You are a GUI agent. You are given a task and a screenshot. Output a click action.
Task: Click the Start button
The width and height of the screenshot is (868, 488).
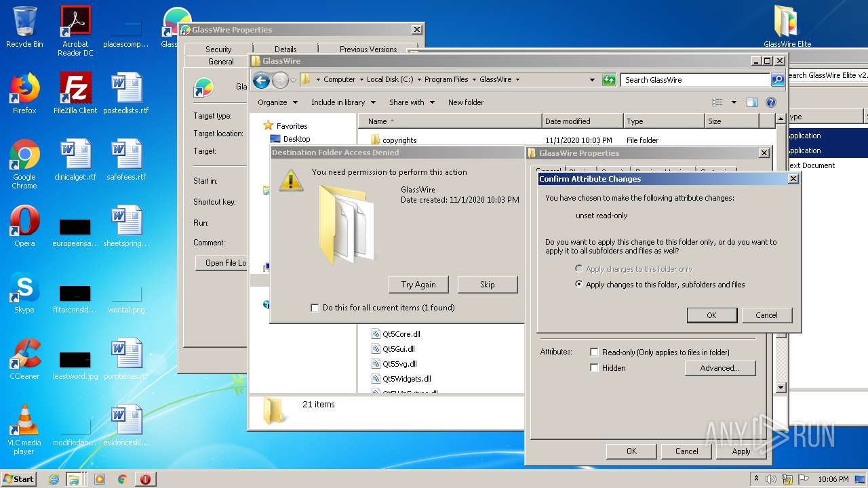pyautogui.click(x=19, y=479)
